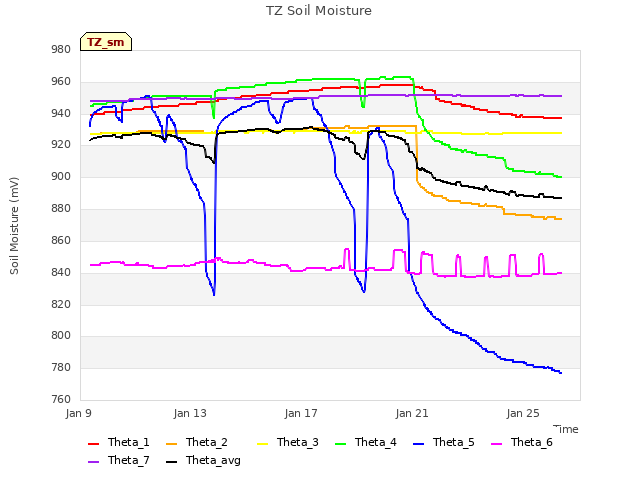Select the Theta_7 legend label
This screenshot has width=640, height=480.
(129, 460)
